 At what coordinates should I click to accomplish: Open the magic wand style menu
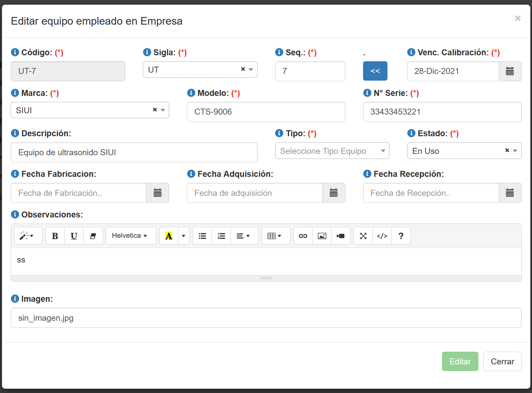[x=28, y=236]
